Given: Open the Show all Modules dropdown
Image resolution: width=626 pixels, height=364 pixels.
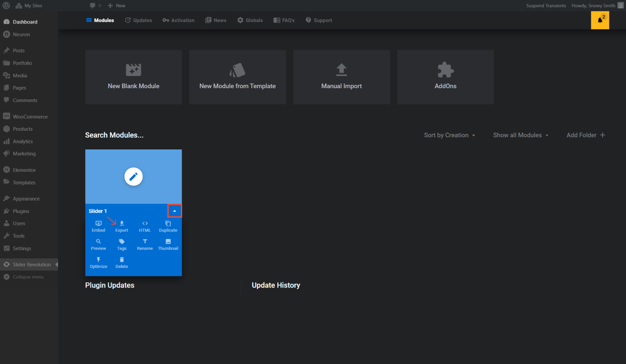Looking at the screenshot, I should 521,135.
